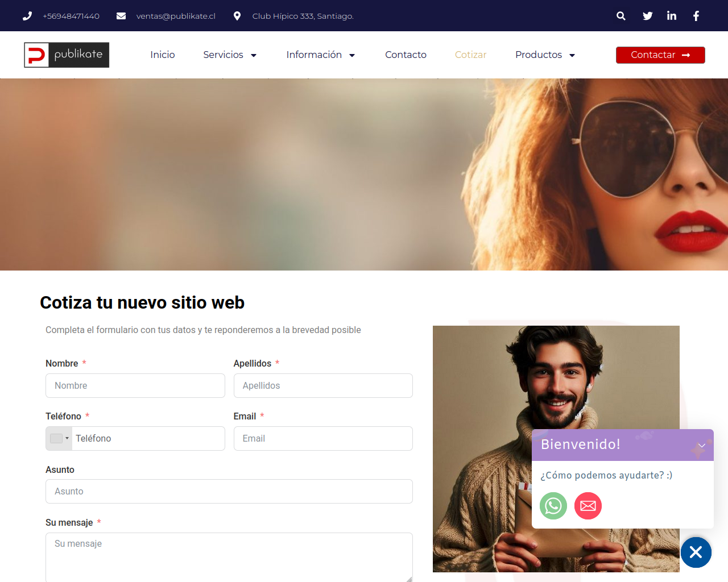Focus the Email input field
This screenshot has width=728, height=582.
pos(323,438)
